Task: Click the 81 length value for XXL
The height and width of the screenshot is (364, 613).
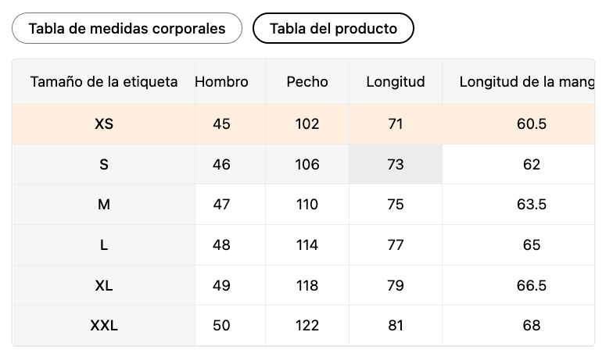Action: pyautogui.click(x=396, y=326)
